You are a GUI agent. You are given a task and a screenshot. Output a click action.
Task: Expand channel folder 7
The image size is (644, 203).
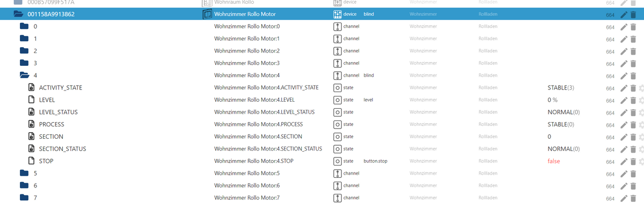pyautogui.click(x=24, y=198)
